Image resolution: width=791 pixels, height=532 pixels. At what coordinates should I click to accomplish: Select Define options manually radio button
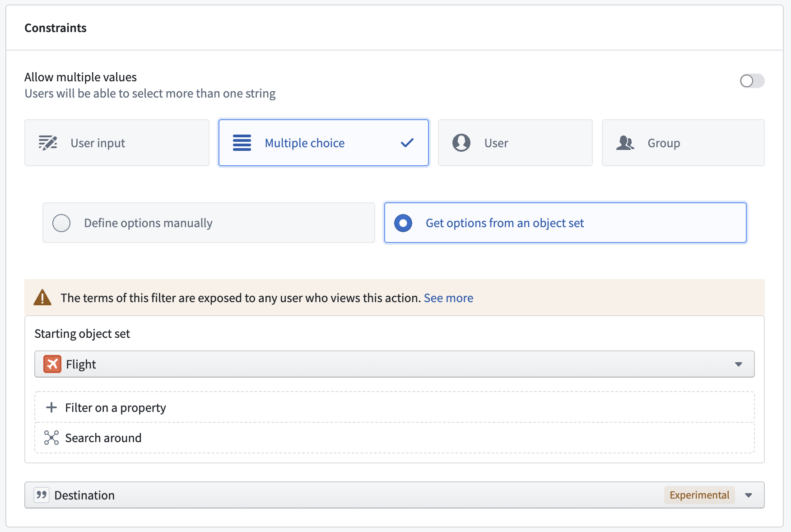61,223
